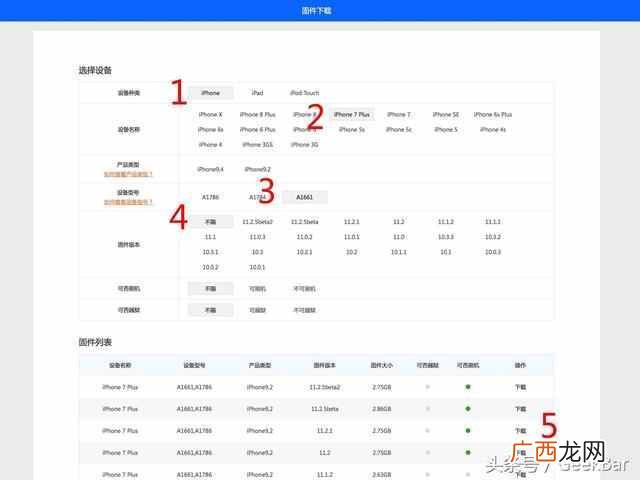640x480 pixels.
Task: Choose iPhone 6 Plus device name
Action: point(258,130)
